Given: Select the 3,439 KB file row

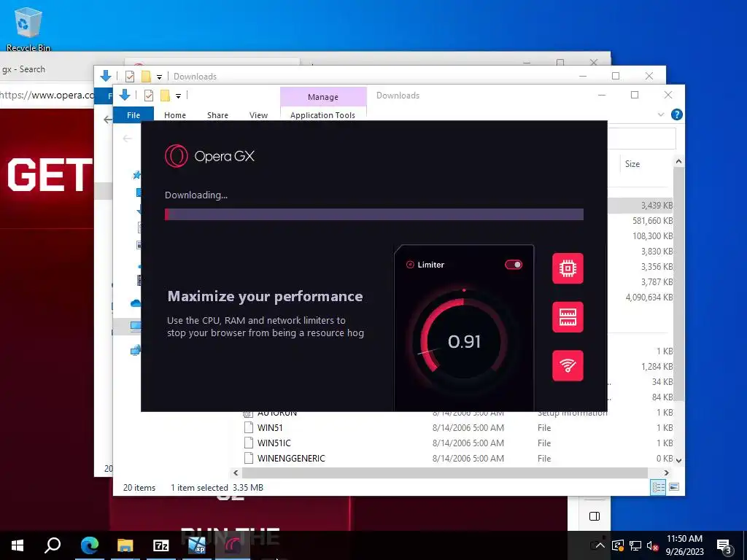Looking at the screenshot, I should (x=640, y=205).
